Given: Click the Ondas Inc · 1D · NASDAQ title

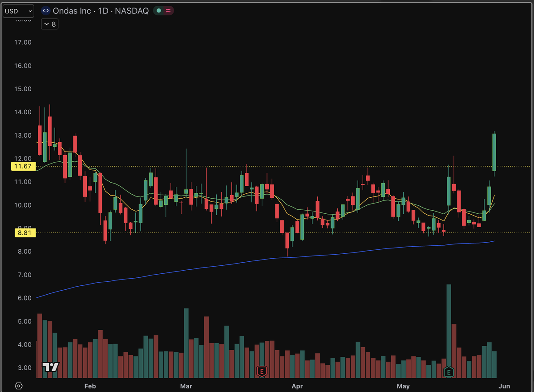Looking at the screenshot, I should coord(101,11).
